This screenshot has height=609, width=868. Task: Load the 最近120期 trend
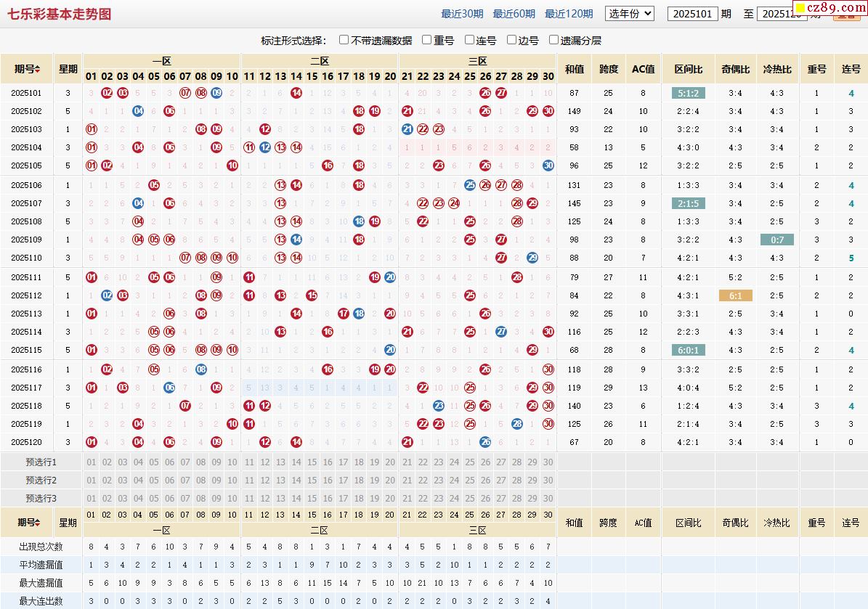click(569, 14)
